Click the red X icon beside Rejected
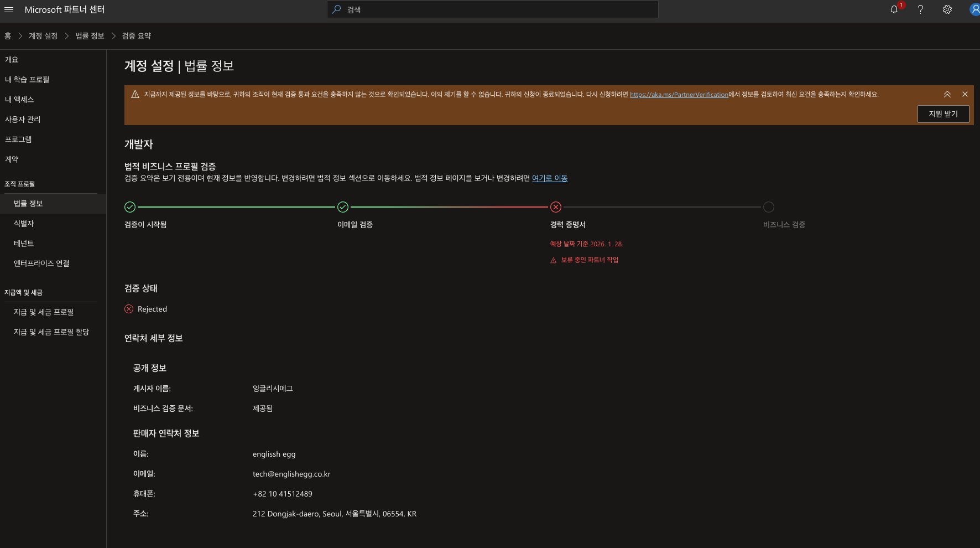The height and width of the screenshot is (548, 980). (129, 309)
